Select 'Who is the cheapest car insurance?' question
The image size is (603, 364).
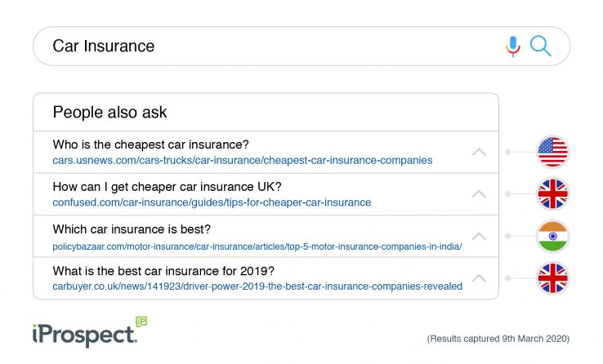point(150,144)
